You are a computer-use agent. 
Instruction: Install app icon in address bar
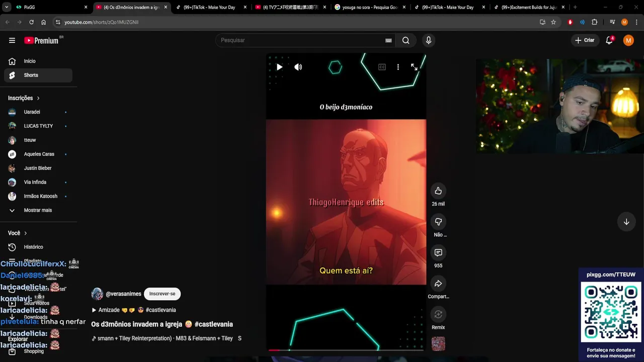click(x=542, y=22)
